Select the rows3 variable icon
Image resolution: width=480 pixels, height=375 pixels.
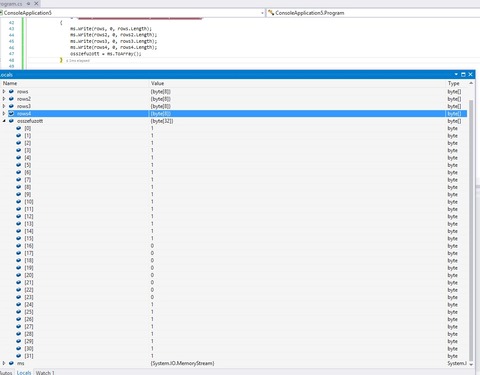[x=11, y=106]
